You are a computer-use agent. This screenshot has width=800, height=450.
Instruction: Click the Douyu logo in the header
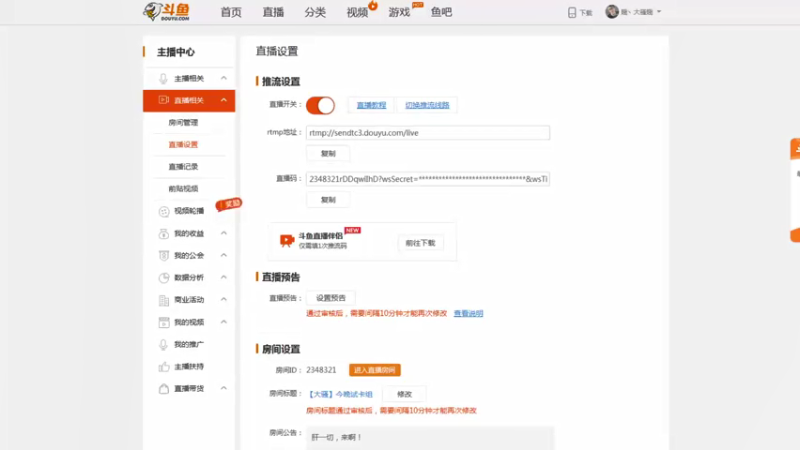(166, 12)
